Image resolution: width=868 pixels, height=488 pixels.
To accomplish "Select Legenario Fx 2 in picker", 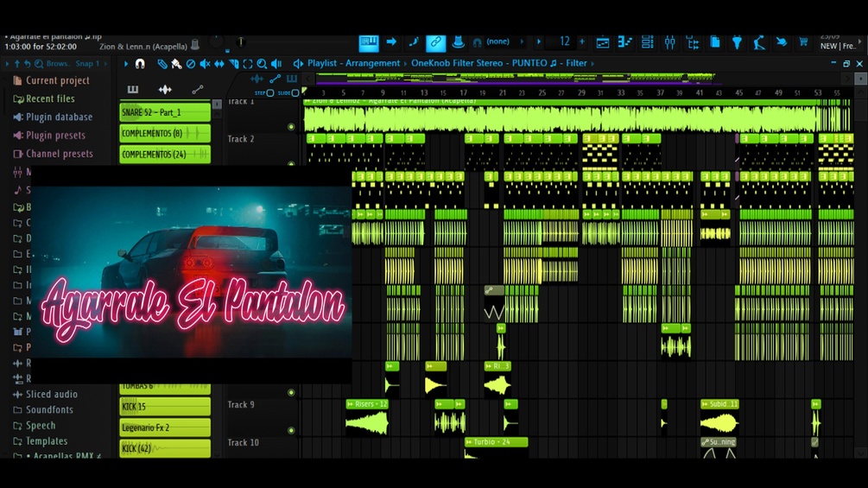I will click(x=165, y=428).
